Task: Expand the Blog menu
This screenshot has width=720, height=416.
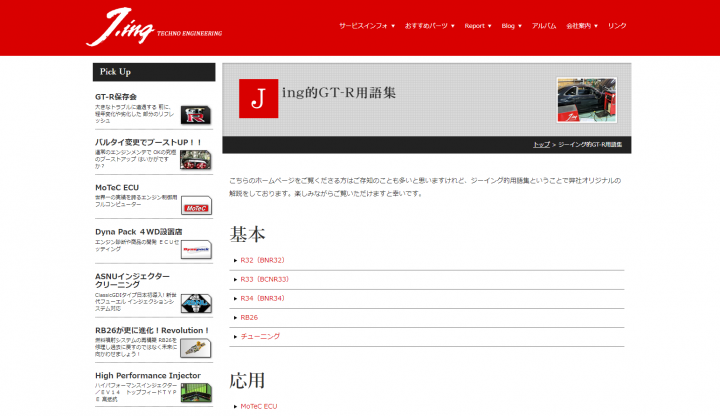Action: coord(511,26)
